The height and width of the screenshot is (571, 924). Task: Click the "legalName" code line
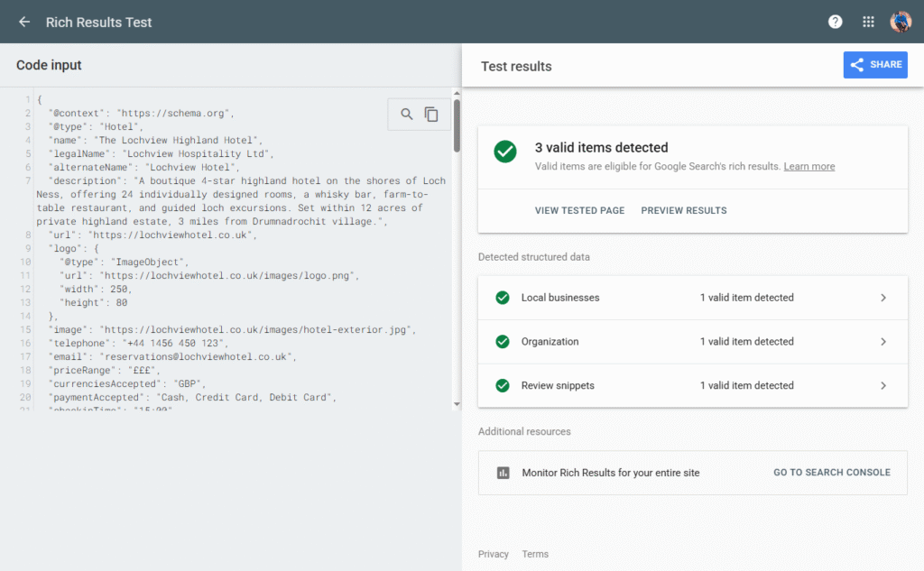pyautogui.click(x=161, y=153)
